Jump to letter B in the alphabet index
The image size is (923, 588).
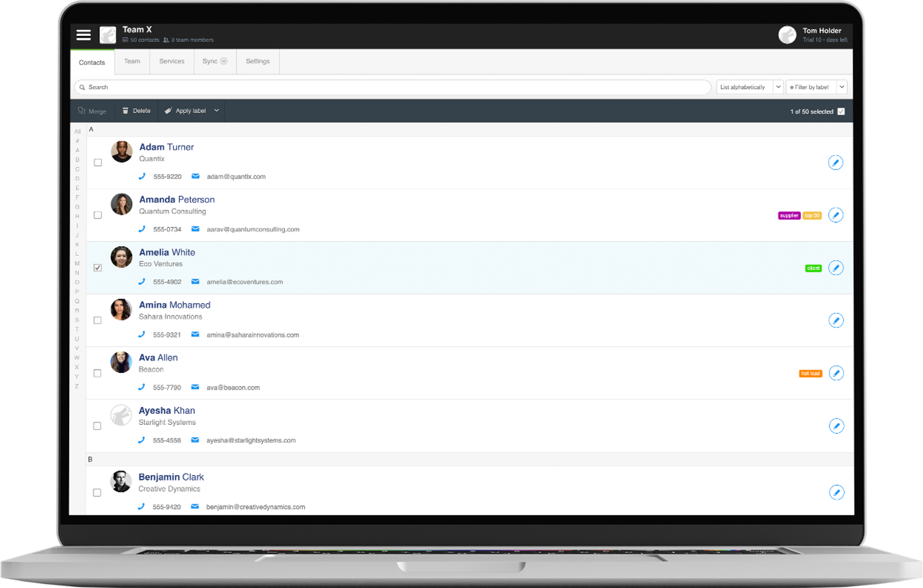tap(77, 160)
